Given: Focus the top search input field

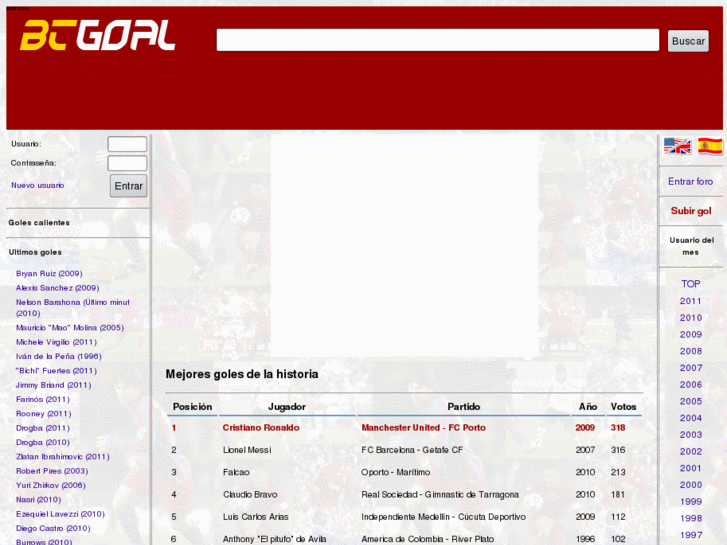Looking at the screenshot, I should (438, 40).
